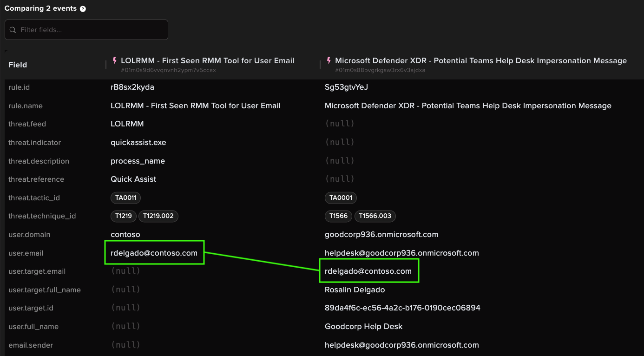644x356 pixels.
Task: Click the quickassist.exe indicator value
Action: [138, 143]
